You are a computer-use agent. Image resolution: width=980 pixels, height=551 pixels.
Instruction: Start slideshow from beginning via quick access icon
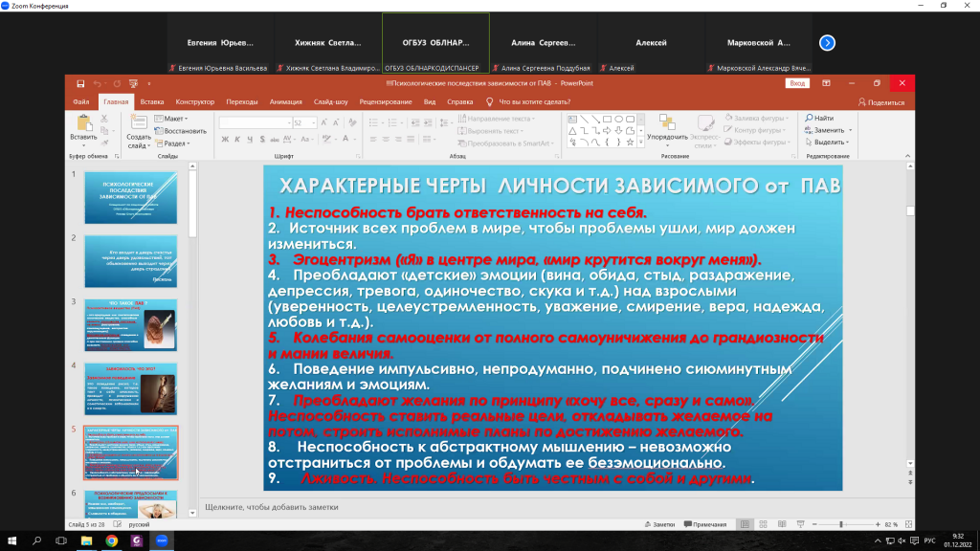tap(133, 84)
